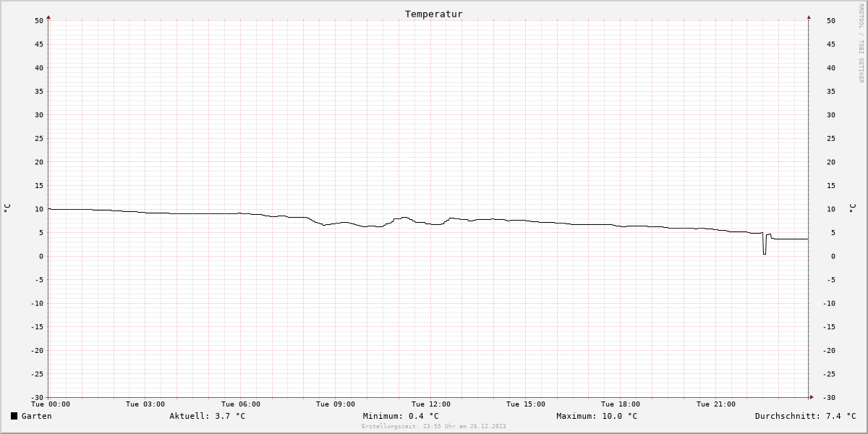Click the black Garten legend color box

pyautogui.click(x=14, y=416)
